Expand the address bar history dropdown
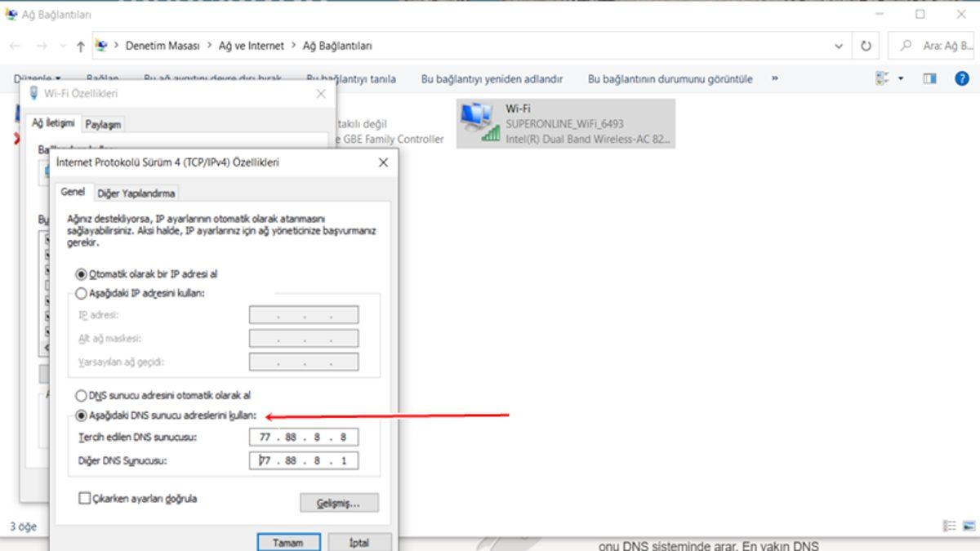Viewport: 980px width, 551px height. [x=839, y=47]
